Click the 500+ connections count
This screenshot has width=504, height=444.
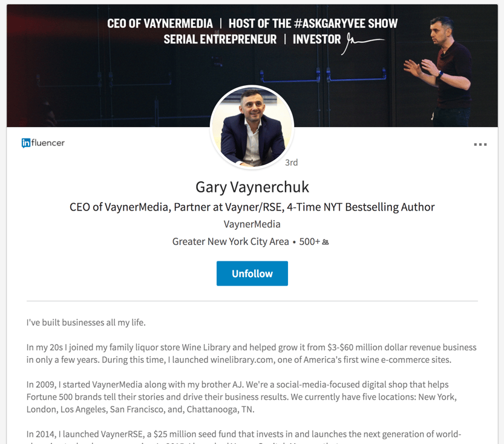click(x=310, y=241)
